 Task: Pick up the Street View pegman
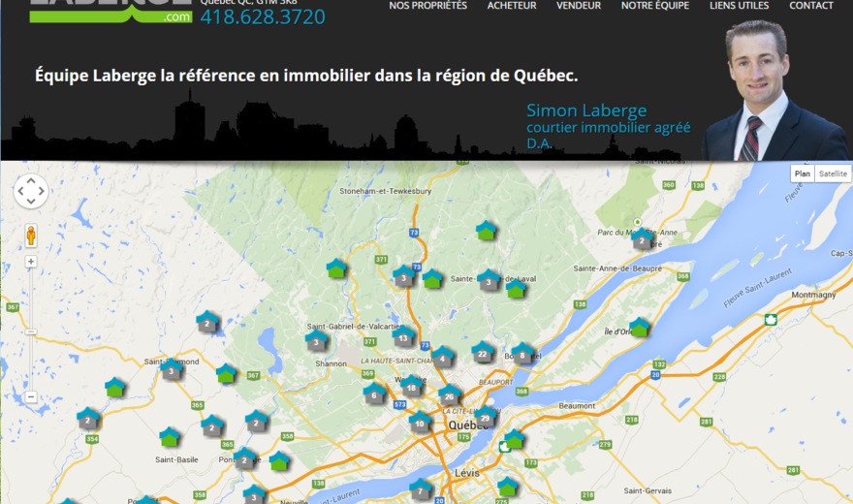point(31,236)
